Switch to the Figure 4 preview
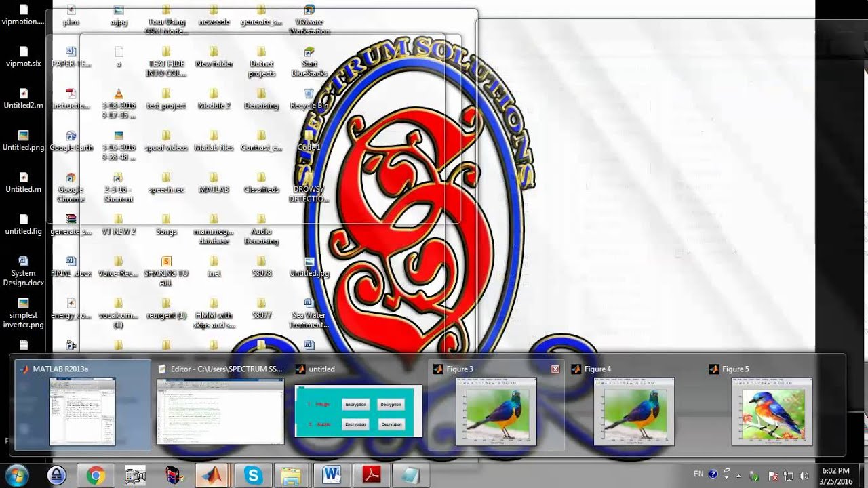868x488 pixels. [634, 405]
